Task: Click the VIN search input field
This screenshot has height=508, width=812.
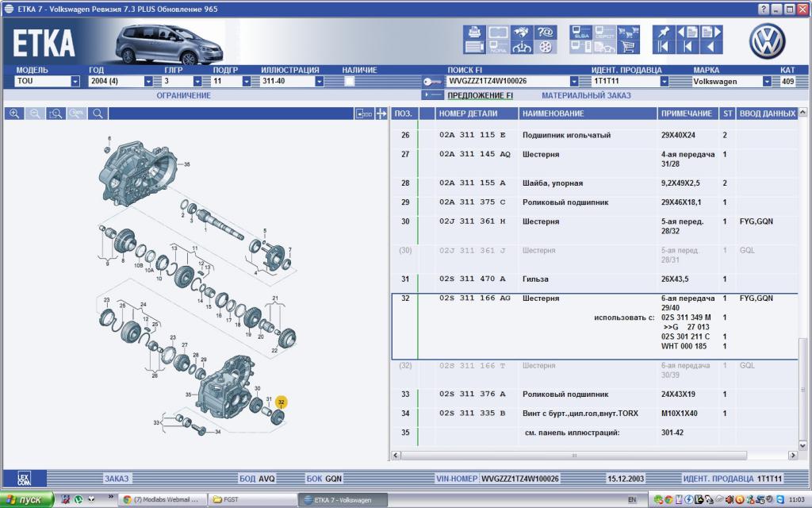Action: pos(507,82)
